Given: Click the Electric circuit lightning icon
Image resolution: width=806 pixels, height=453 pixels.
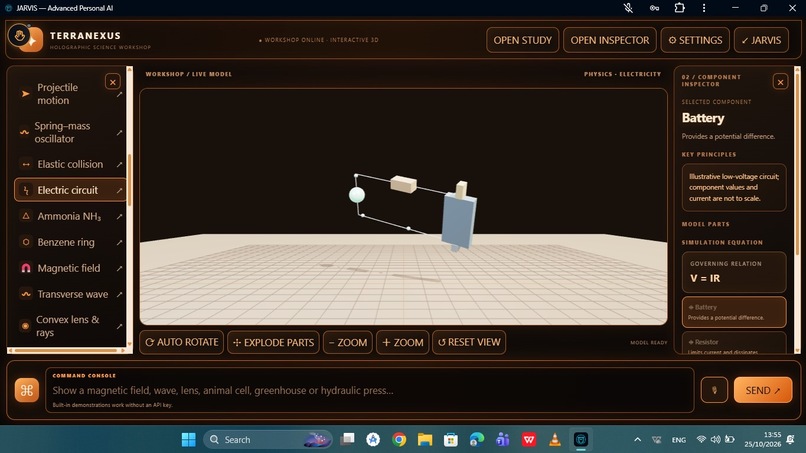Looking at the screenshot, I should coord(26,190).
